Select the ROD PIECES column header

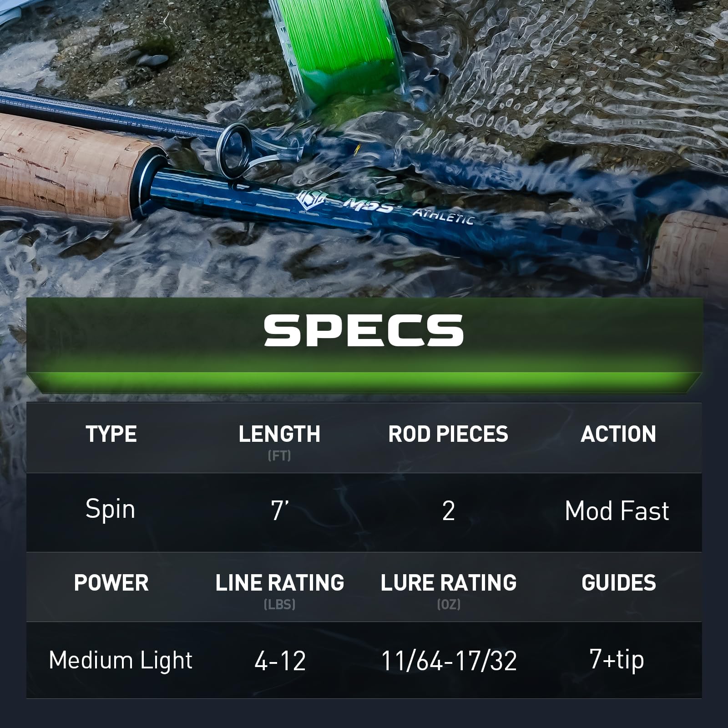pyautogui.click(x=448, y=434)
